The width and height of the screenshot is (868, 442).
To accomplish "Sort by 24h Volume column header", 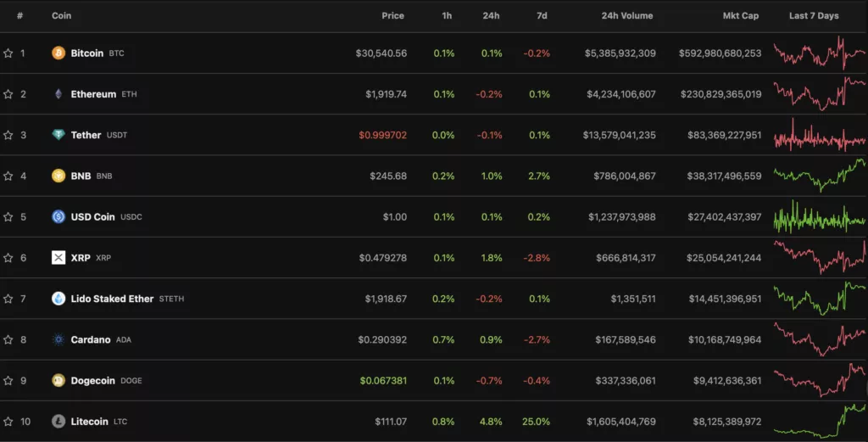I will point(627,15).
